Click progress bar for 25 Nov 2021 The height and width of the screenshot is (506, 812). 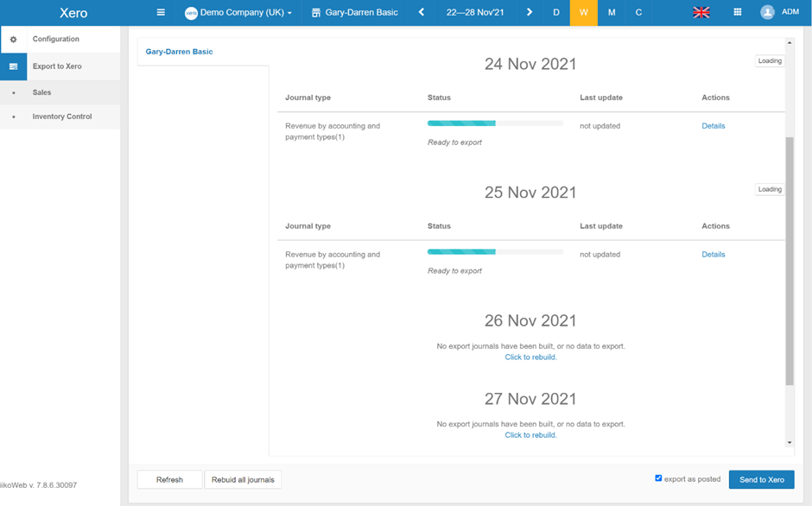pos(495,252)
